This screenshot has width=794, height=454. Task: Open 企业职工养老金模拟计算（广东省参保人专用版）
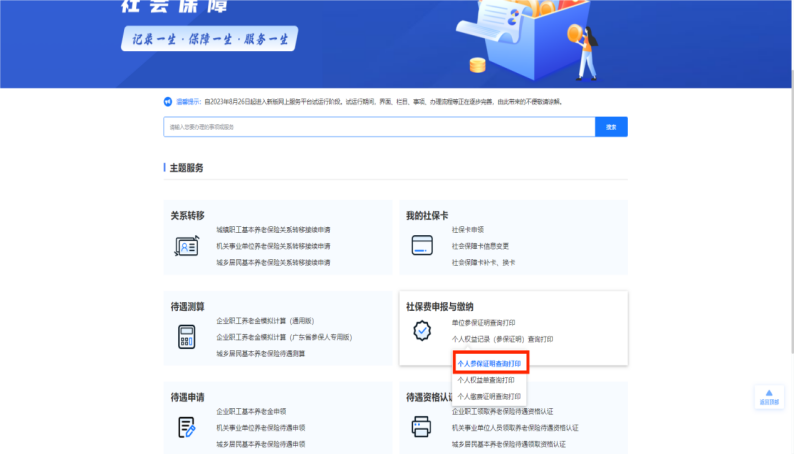[x=284, y=337]
